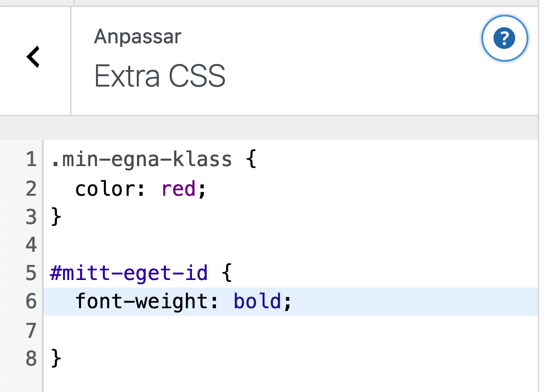Click the red value in the code
The width and height of the screenshot is (558, 392).
tap(178, 189)
